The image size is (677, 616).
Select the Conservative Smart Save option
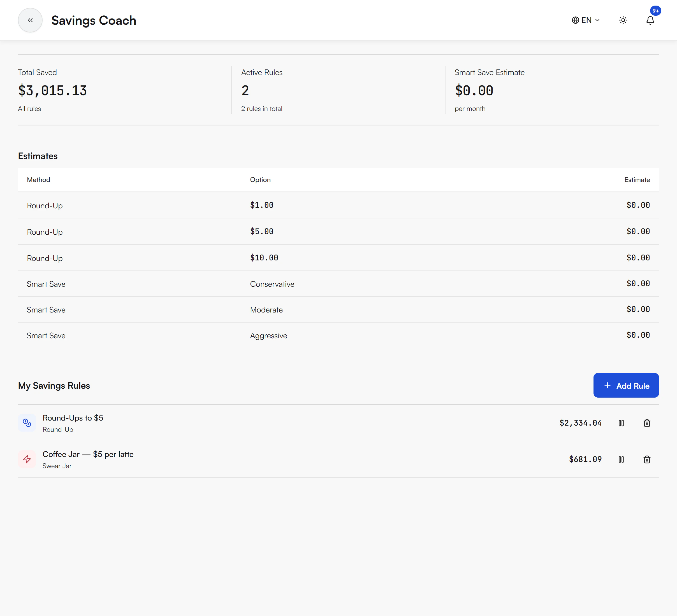pyautogui.click(x=272, y=284)
